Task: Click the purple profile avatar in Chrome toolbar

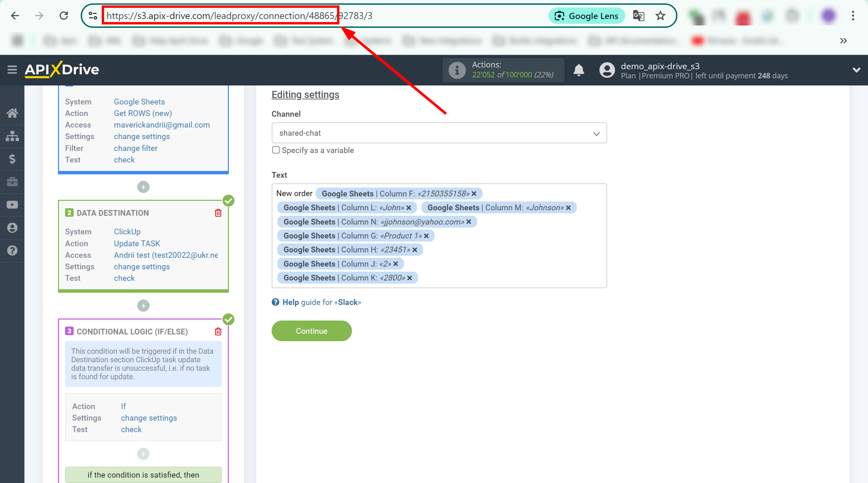Action: pyautogui.click(x=828, y=16)
